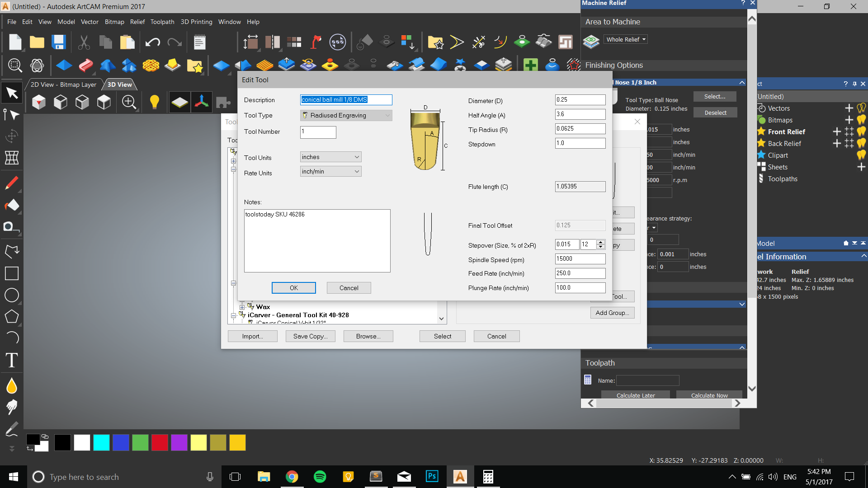Pick the yellow Flood fill drop tool
This screenshot has width=868, height=488.
point(12,386)
